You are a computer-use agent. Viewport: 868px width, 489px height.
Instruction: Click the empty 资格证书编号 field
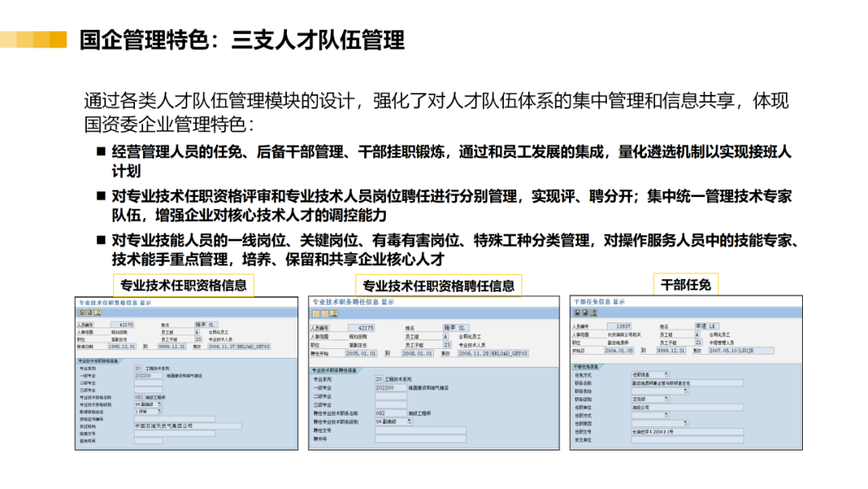pyautogui.click(x=175, y=419)
